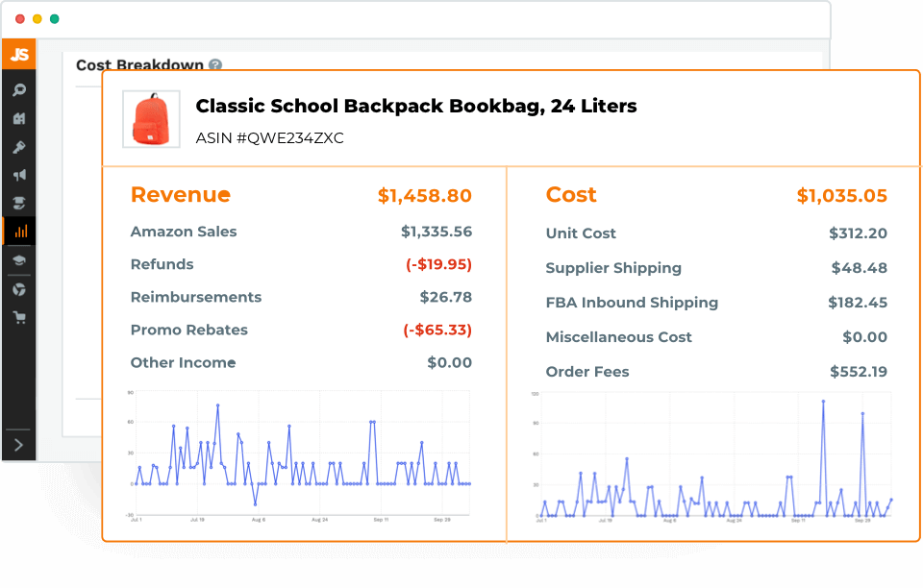Click the red close window button
The width and height of the screenshot is (923, 588).
(20, 19)
